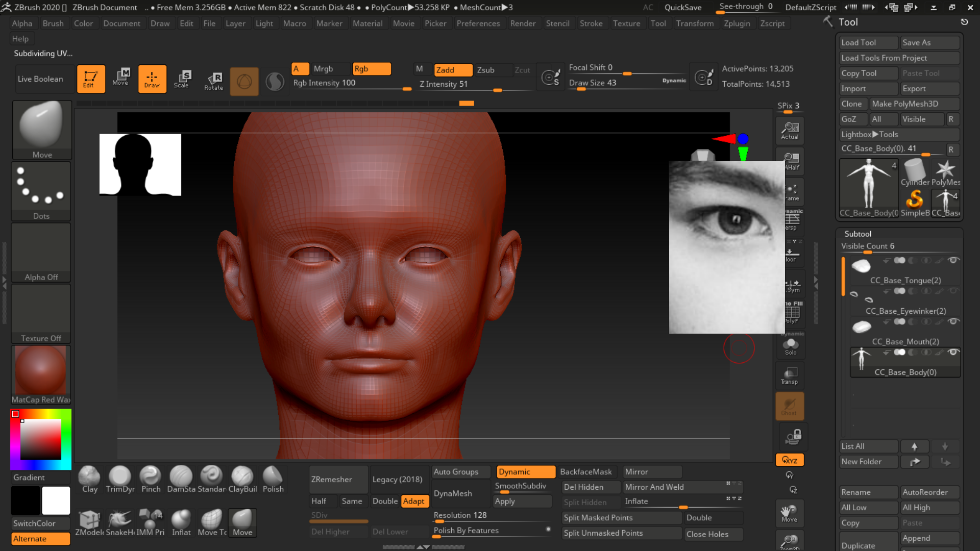This screenshot has width=980, height=551.
Task: Choose the Clay brush
Action: coord(89,480)
